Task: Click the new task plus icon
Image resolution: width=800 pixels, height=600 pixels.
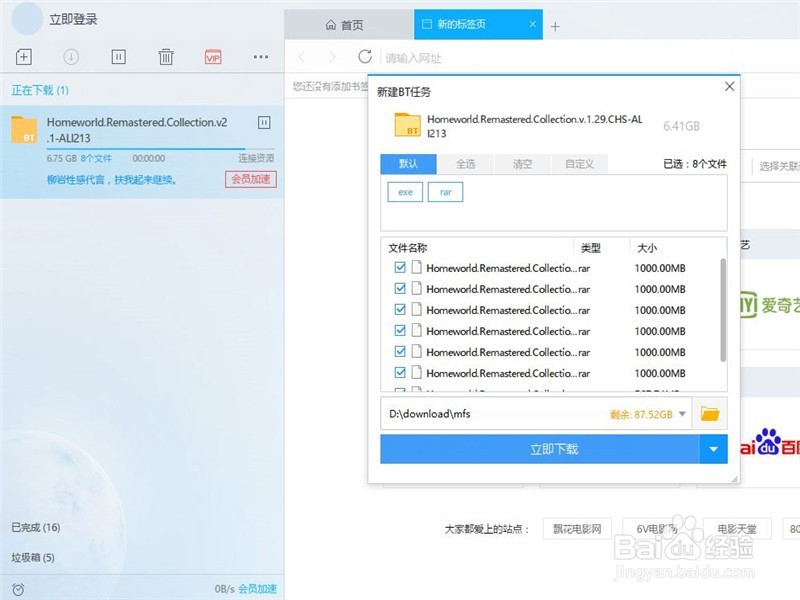Action: click(x=22, y=57)
